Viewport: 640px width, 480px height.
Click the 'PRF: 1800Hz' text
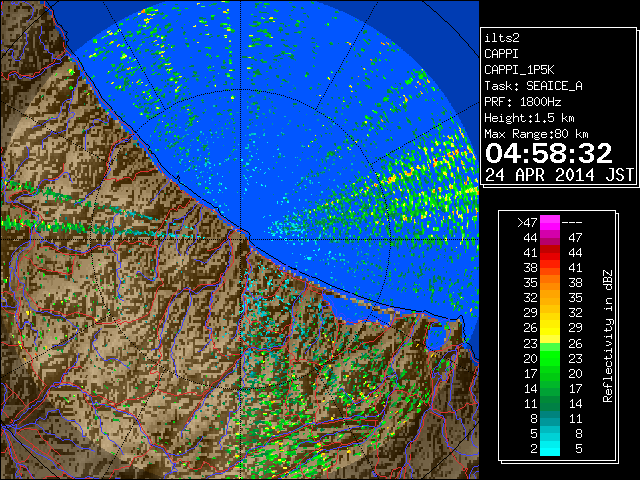pos(523,102)
